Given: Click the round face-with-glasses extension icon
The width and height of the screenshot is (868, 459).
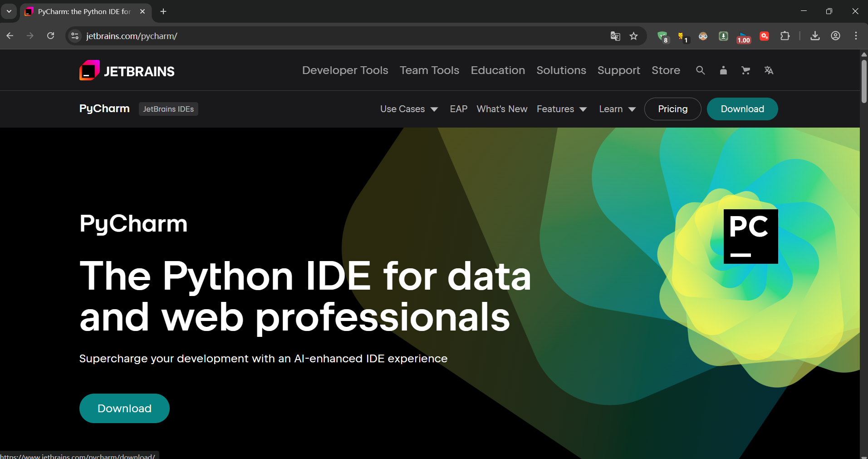Looking at the screenshot, I should click(703, 36).
